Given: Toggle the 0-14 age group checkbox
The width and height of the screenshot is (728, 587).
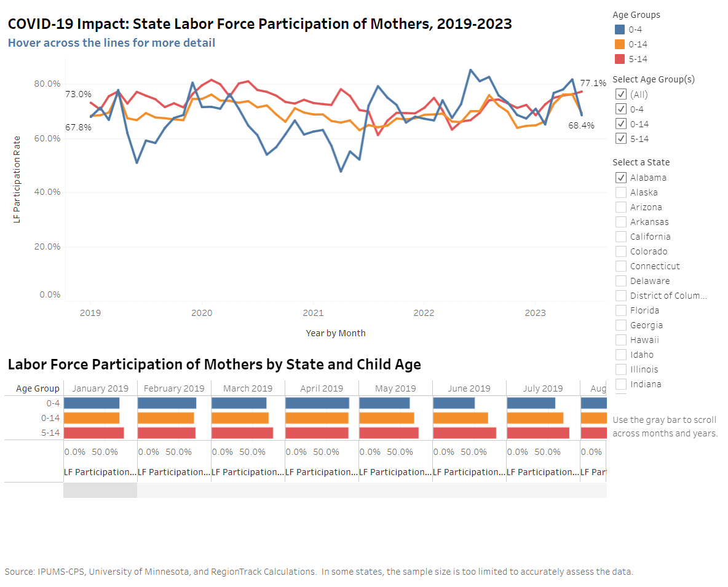Looking at the screenshot, I should click(621, 124).
